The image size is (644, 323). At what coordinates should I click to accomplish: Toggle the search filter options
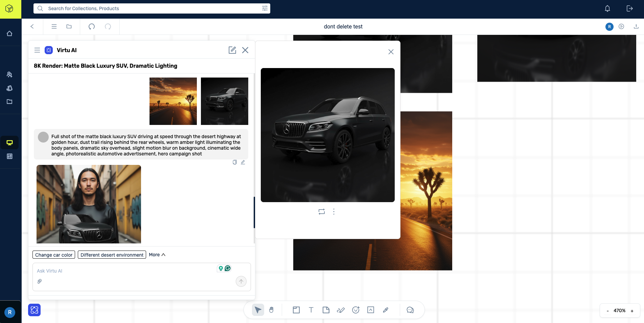coord(265,8)
